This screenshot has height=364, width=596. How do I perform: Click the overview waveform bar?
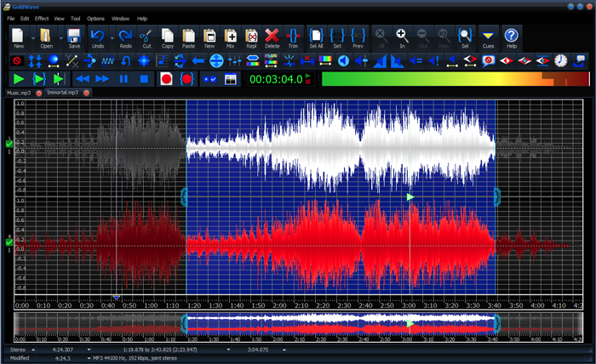[298, 327]
